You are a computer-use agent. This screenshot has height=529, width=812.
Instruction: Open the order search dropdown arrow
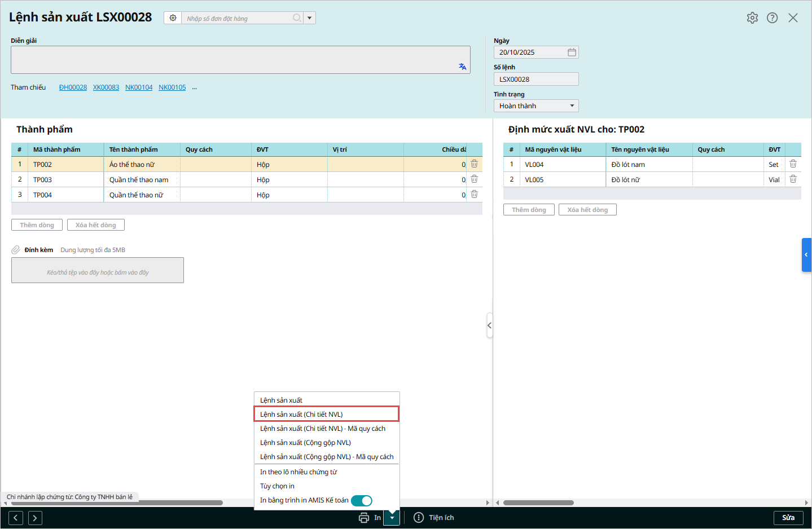(x=309, y=18)
